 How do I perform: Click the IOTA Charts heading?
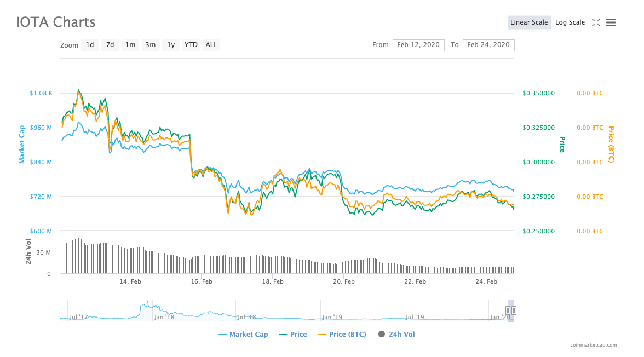pyautogui.click(x=55, y=22)
